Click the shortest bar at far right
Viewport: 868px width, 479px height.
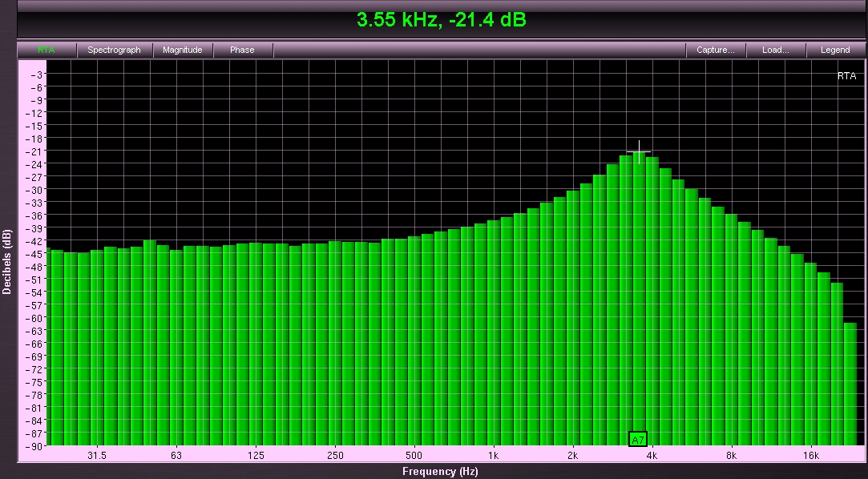[850, 383]
